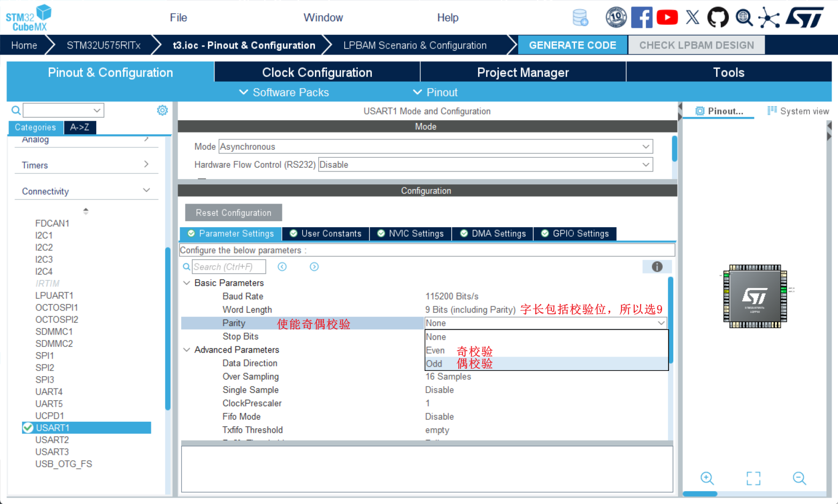Switch to A->Z sorting tab
This screenshot has width=838, height=504.
pos(80,127)
